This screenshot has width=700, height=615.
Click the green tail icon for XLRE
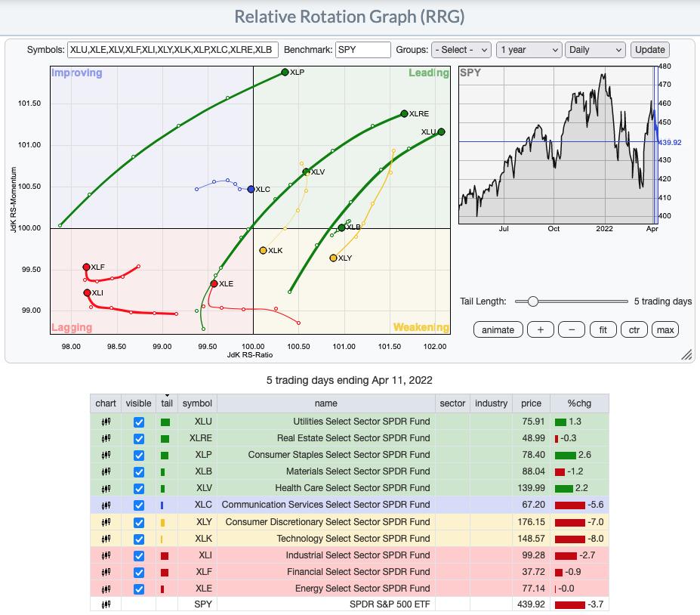(165, 438)
